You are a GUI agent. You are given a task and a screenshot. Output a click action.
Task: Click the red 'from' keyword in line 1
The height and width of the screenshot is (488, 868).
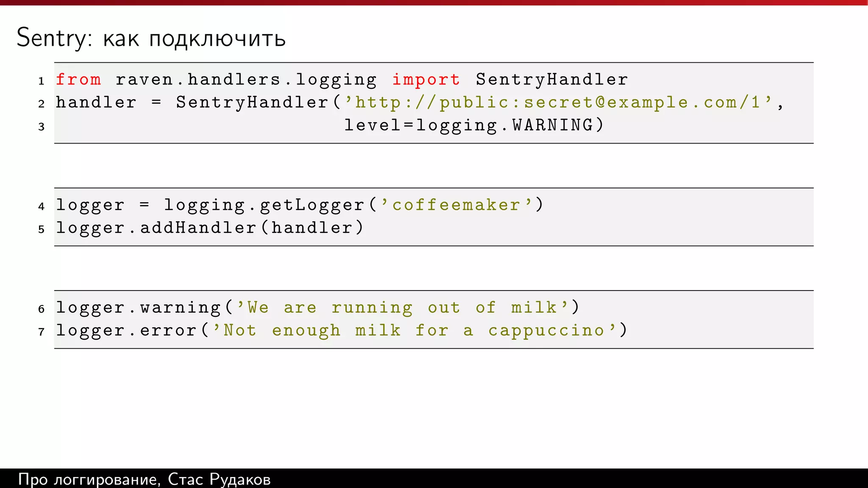(78, 80)
